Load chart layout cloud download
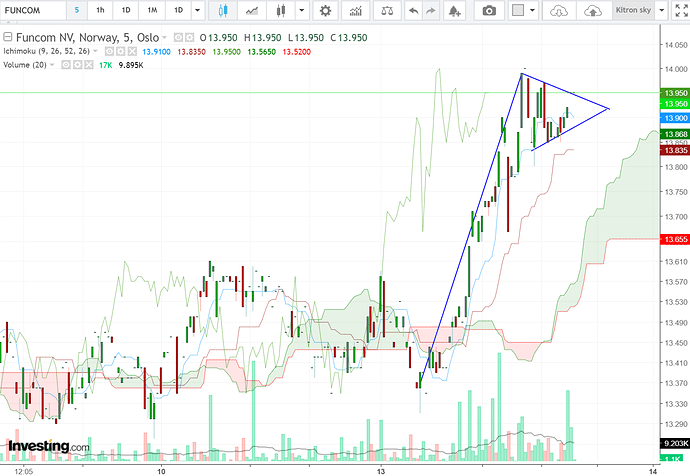690x476 pixels. tap(559, 10)
